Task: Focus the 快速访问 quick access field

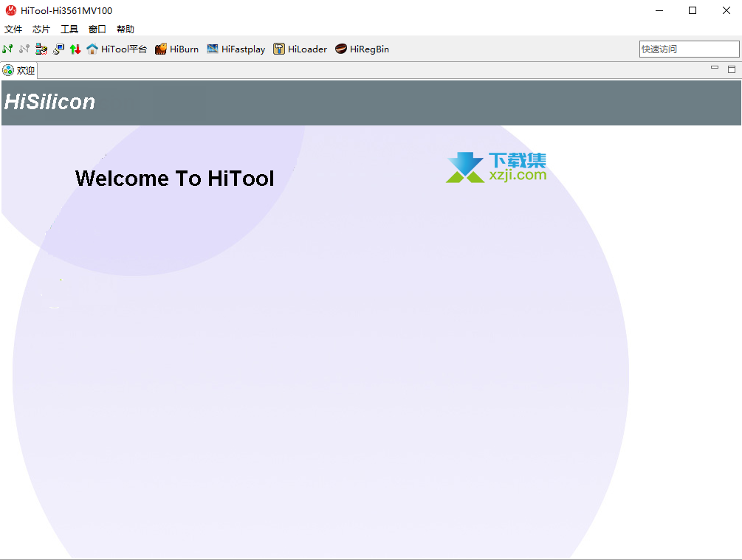Action: (x=689, y=49)
